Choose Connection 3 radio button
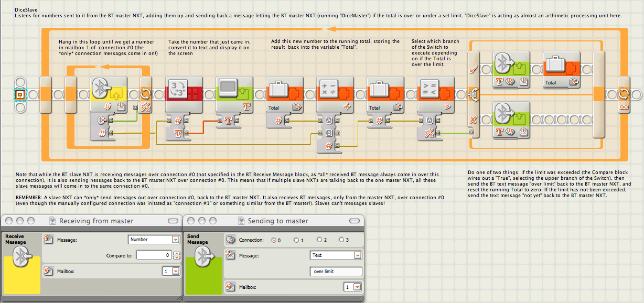The width and height of the screenshot is (644, 303). coord(341,240)
